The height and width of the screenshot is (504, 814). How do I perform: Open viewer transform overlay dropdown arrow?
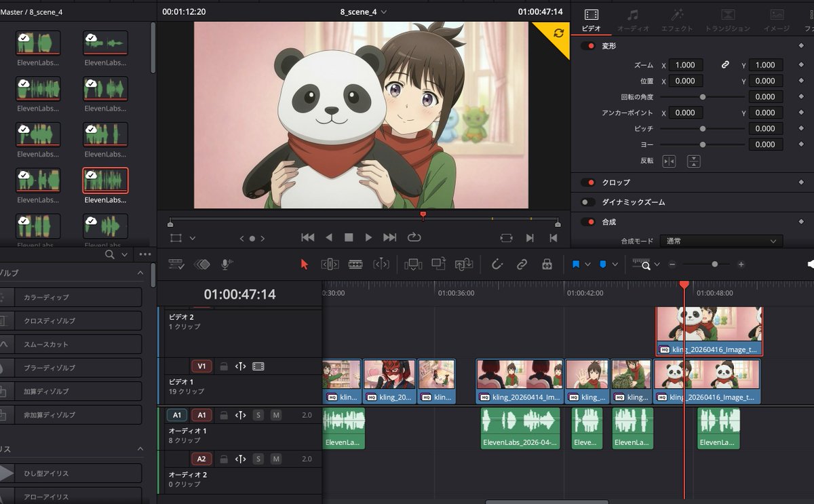click(x=193, y=238)
